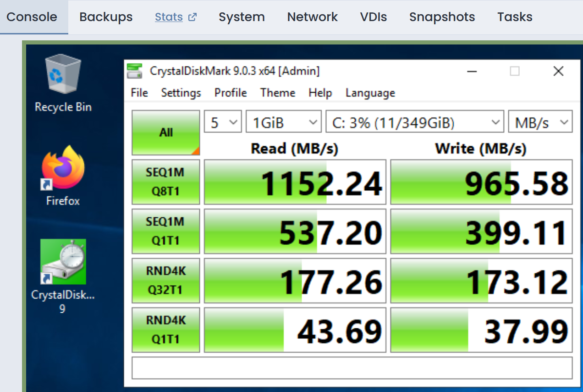Open the Settings menu in CrystalDiskMark

click(x=181, y=93)
